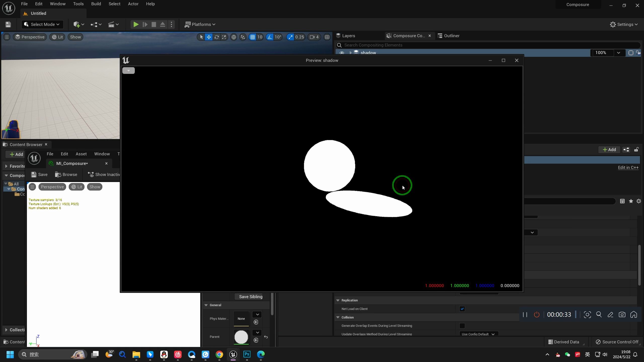Image resolution: width=644 pixels, height=362 pixels.
Task: Toggle Net Load on Client checkbox
Action: coord(462,308)
